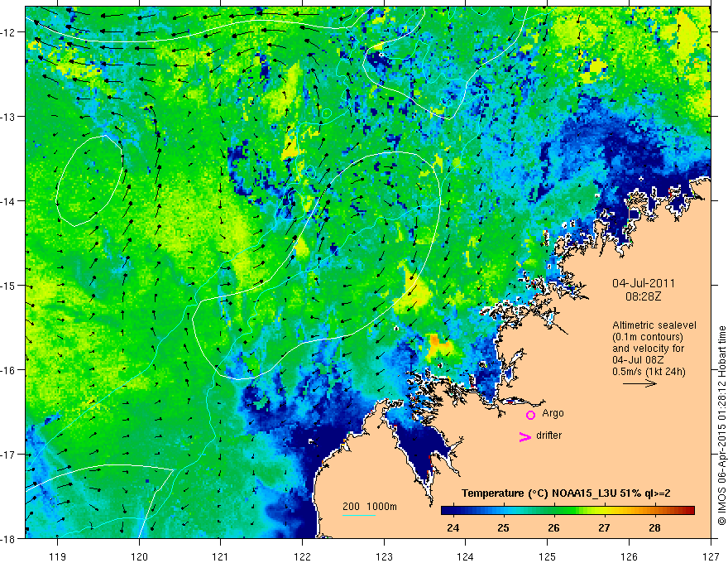Click latitude axis label -15

click(x=9, y=286)
